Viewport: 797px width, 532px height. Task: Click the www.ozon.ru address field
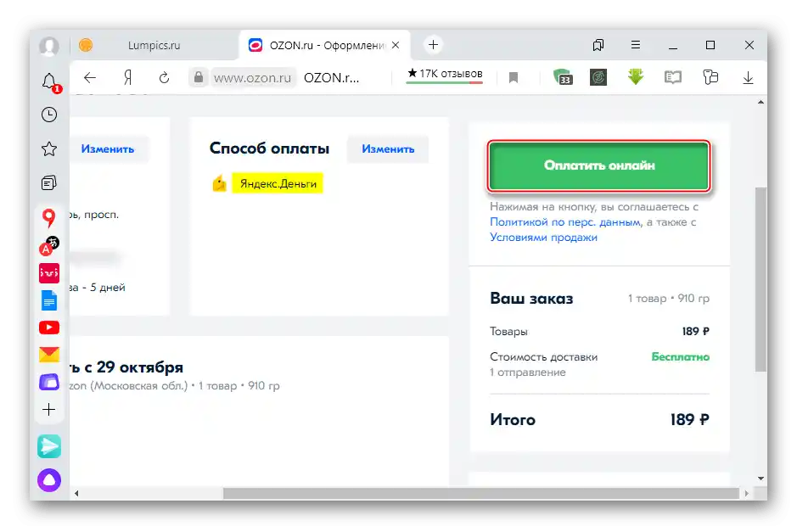tap(253, 78)
